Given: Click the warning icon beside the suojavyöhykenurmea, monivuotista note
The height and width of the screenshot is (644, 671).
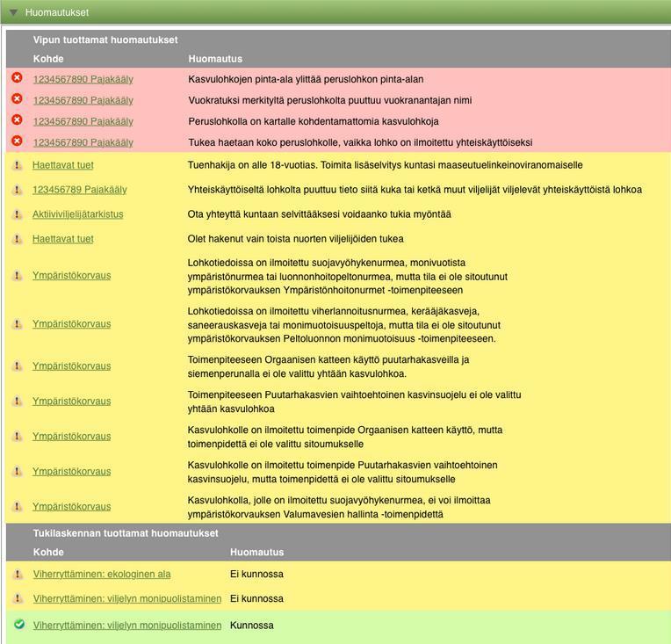Looking at the screenshot, I should coord(17,275).
